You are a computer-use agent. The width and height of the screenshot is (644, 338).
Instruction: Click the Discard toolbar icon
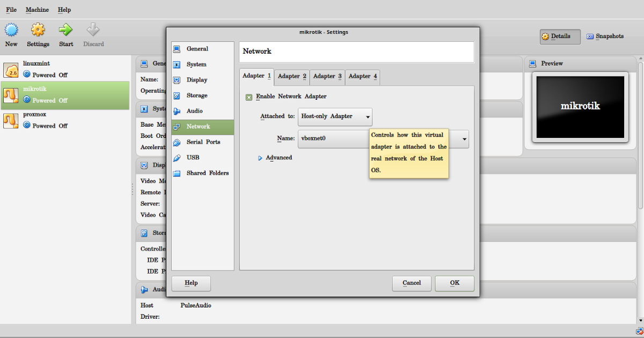pos(93,30)
